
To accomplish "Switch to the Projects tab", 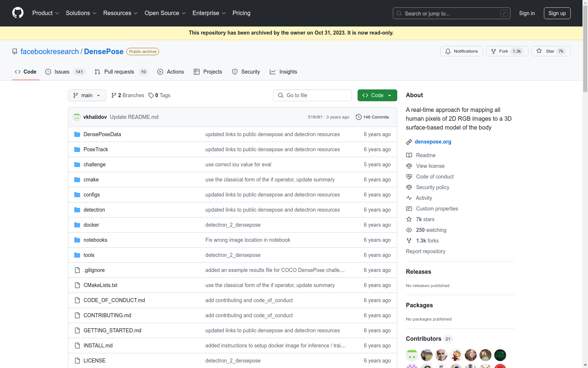I will 208,72.
